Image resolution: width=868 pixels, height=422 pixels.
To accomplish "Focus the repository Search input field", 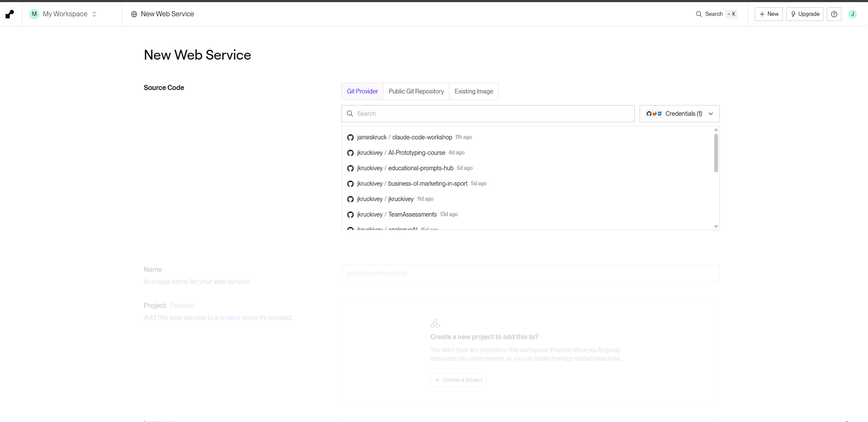I will (488, 114).
